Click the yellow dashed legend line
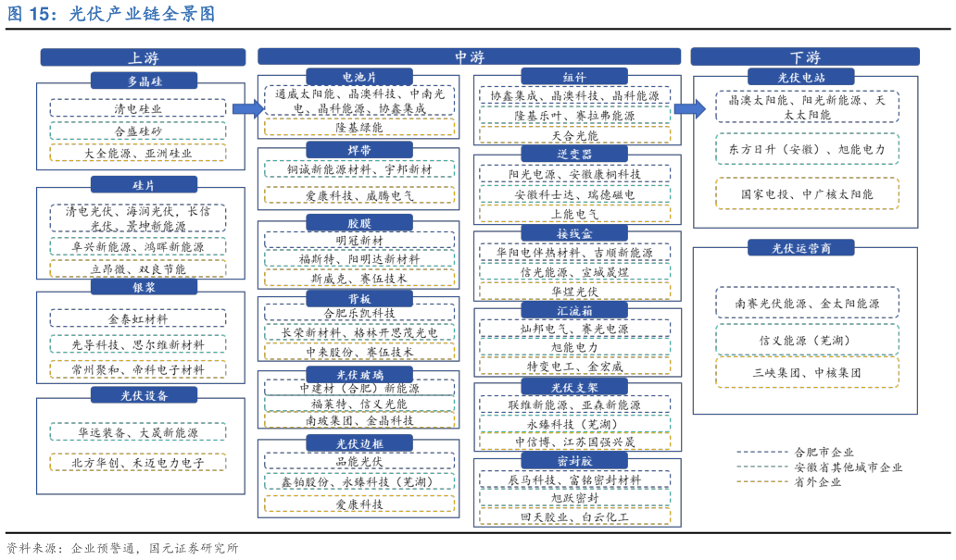The image size is (956, 560). click(761, 481)
